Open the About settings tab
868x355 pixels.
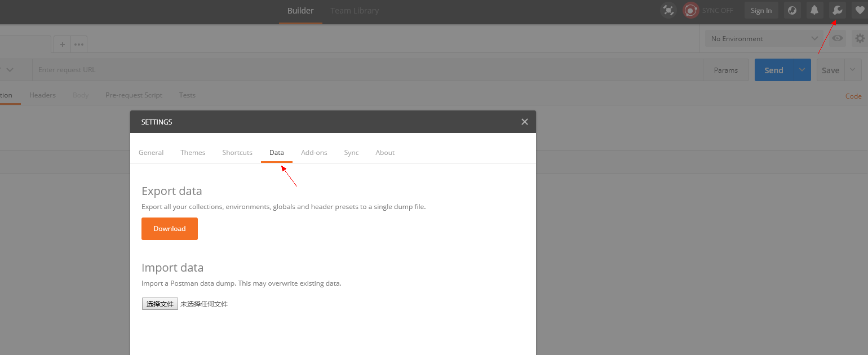point(385,153)
